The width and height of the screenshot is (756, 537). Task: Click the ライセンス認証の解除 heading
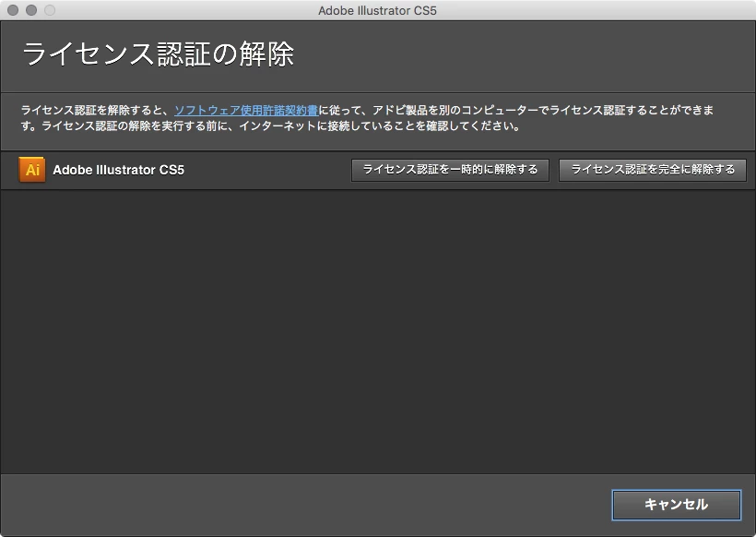159,54
